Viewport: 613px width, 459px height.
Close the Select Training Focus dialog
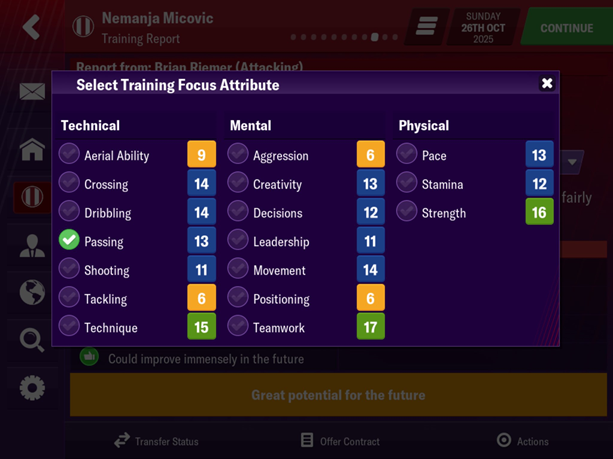pyautogui.click(x=547, y=84)
